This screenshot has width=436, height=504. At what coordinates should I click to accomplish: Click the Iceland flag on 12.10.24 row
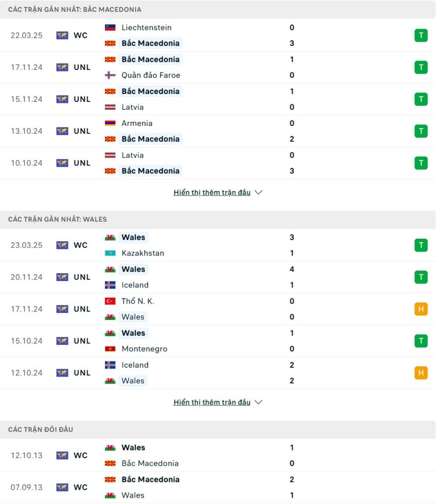pos(110,365)
